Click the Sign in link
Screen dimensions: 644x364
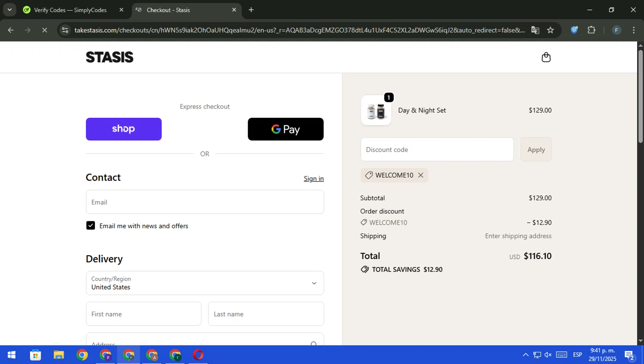point(314,178)
